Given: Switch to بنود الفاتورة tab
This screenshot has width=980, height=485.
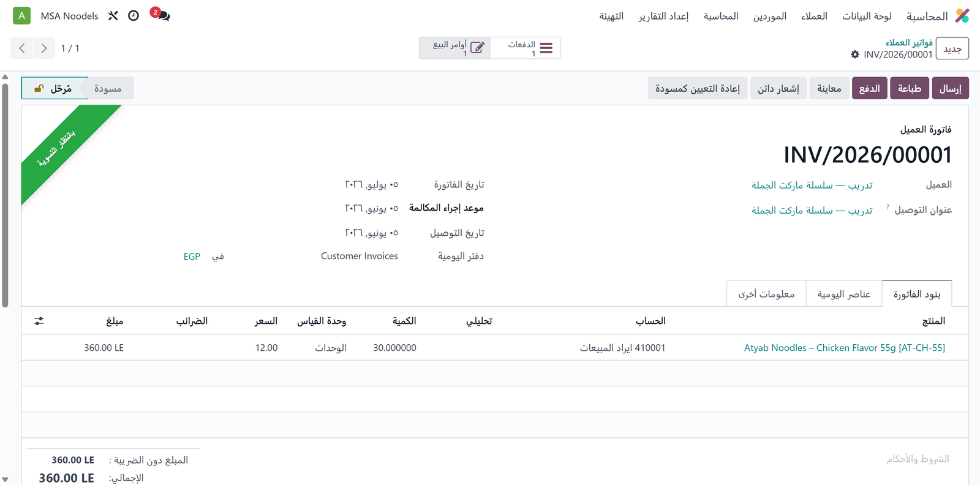Looking at the screenshot, I should point(917,294).
